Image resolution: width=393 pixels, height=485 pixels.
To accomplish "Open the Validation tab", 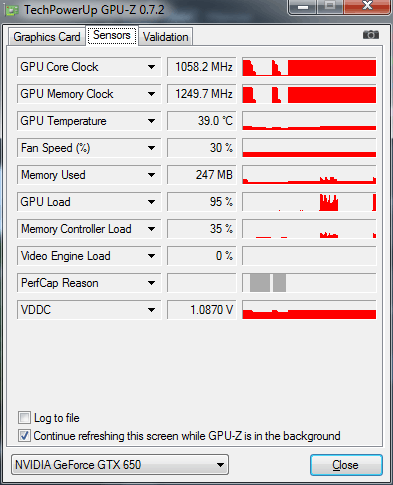I will (166, 37).
